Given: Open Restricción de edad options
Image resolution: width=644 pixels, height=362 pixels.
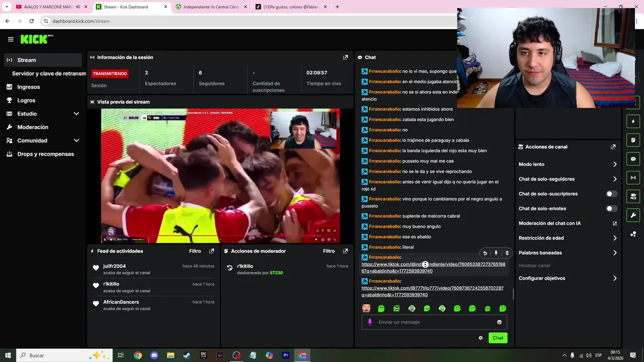Looking at the screenshot, I should click(568, 238).
